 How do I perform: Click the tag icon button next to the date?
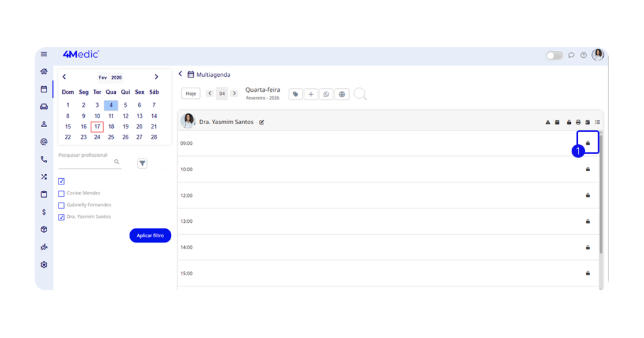point(296,94)
